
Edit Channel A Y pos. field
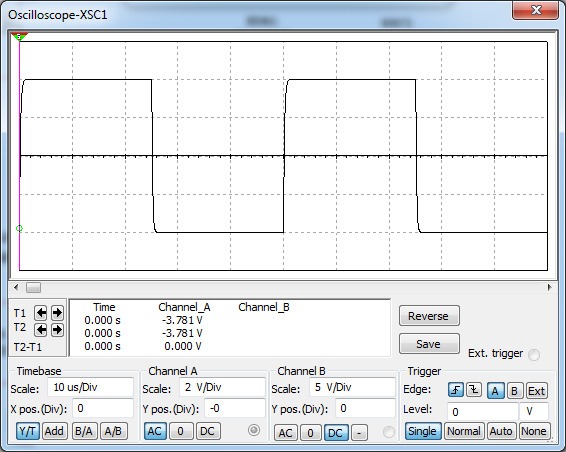tap(235, 408)
